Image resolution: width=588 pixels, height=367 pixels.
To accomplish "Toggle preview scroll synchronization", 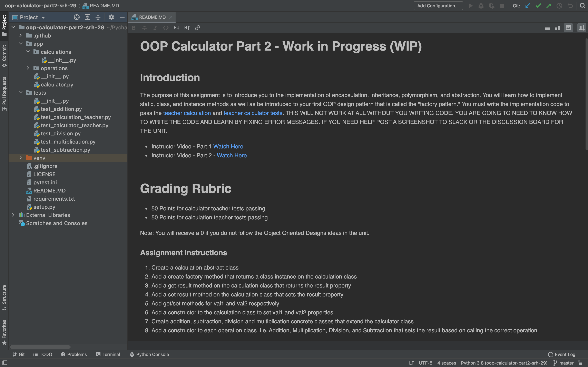I will coord(581,28).
